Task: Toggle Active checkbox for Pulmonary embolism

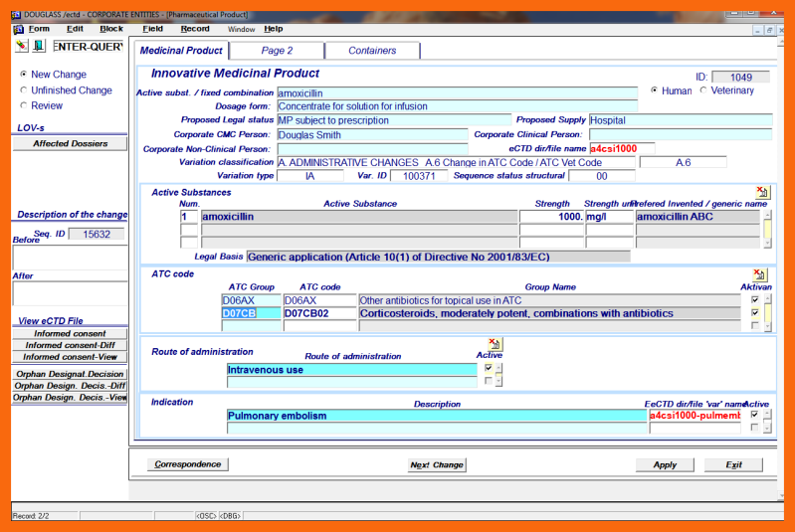Action: (x=755, y=415)
